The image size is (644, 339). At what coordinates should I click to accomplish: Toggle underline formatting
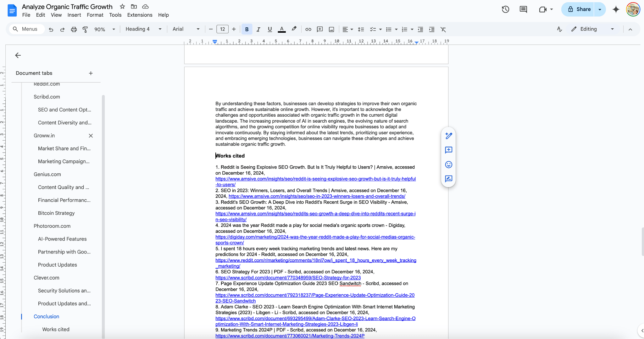click(269, 29)
